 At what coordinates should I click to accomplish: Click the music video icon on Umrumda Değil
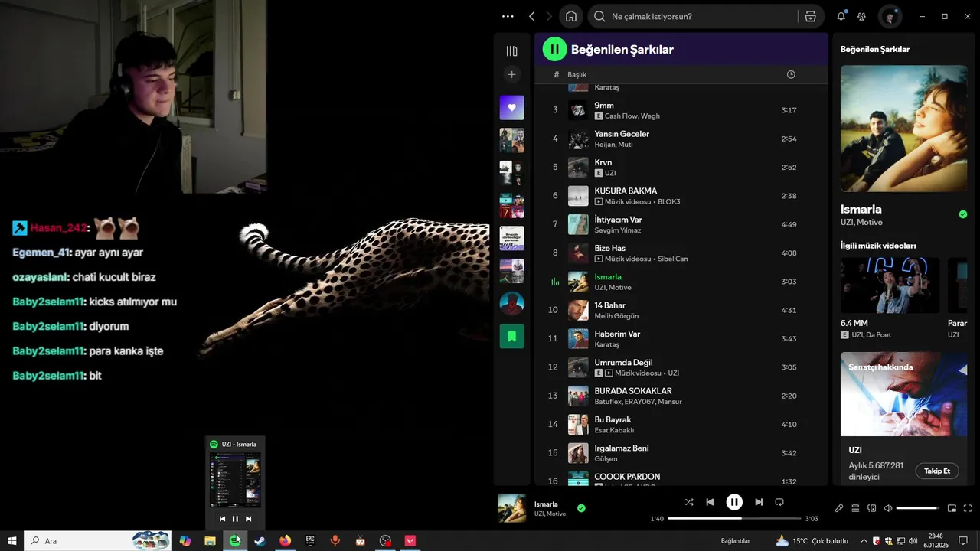[609, 373]
